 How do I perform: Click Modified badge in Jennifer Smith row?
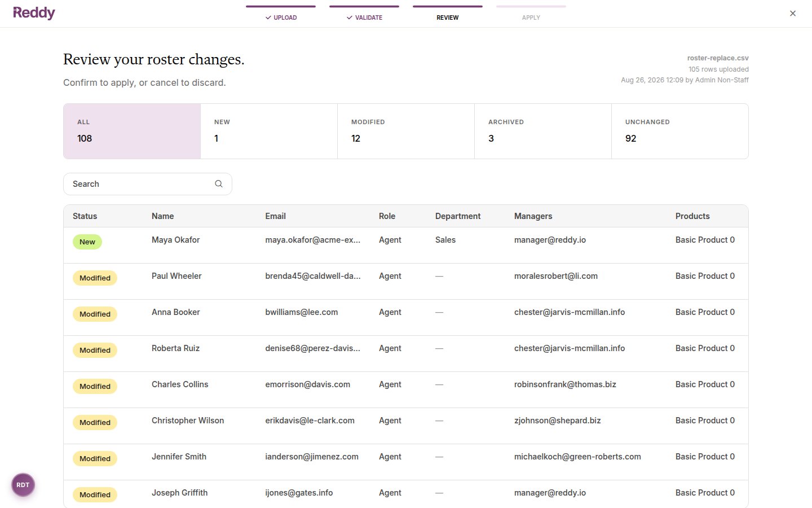pyautogui.click(x=95, y=459)
